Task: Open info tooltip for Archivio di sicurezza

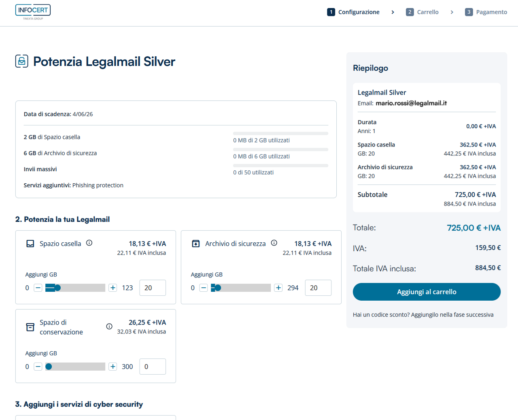Action: coord(274,243)
